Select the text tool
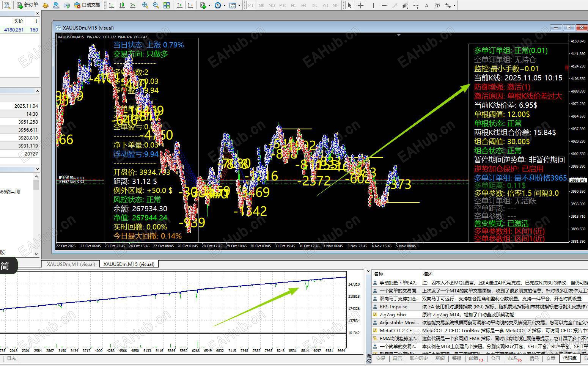 (x=427, y=5)
